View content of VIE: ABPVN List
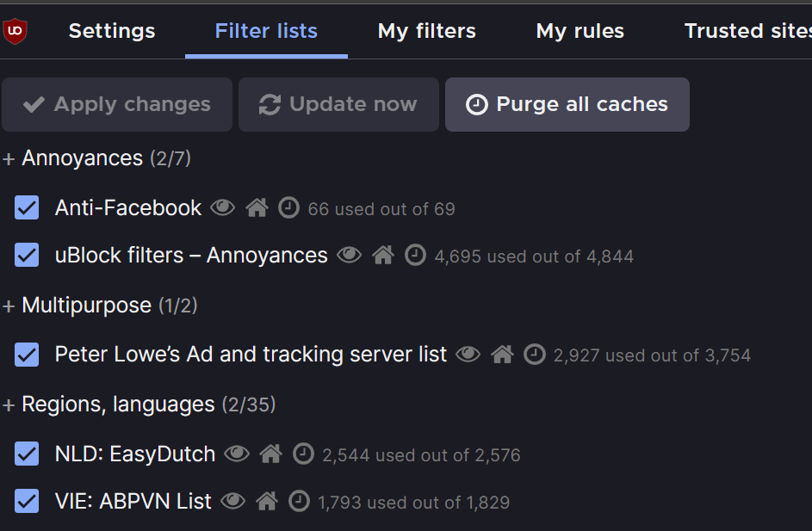This screenshot has height=531, width=812. [x=232, y=502]
